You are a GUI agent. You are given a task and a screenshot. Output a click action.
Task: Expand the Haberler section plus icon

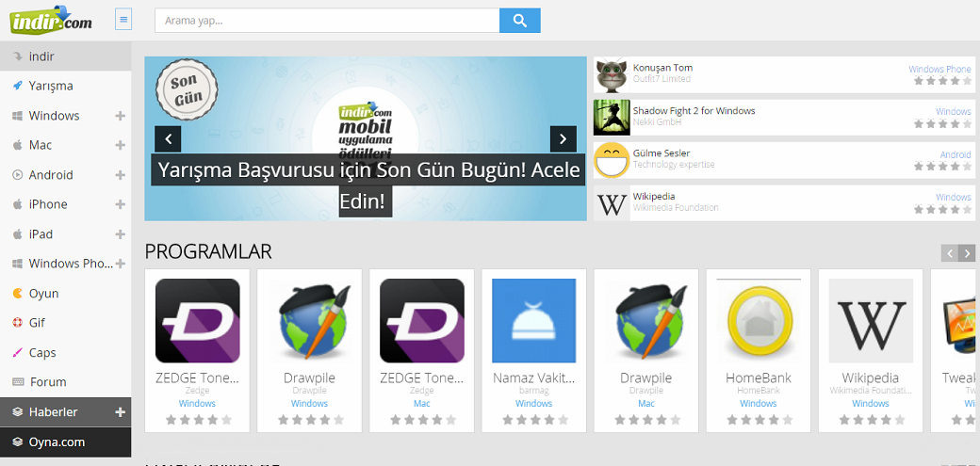[120, 412]
